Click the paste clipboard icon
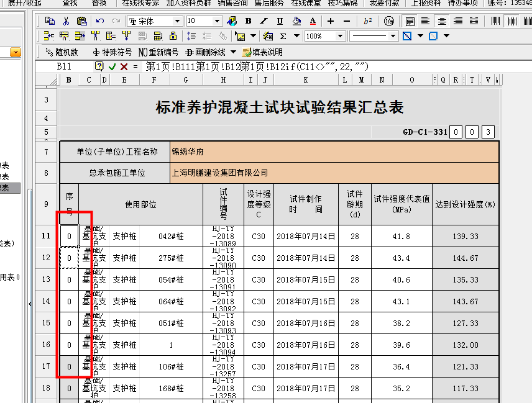This screenshot has width=532, height=403. coord(81,21)
